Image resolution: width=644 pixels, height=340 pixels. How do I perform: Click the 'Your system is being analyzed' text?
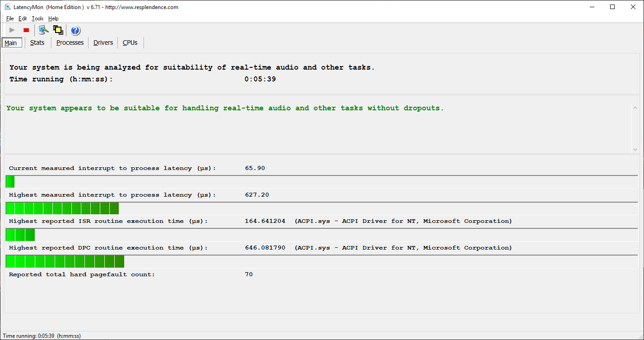click(x=192, y=67)
